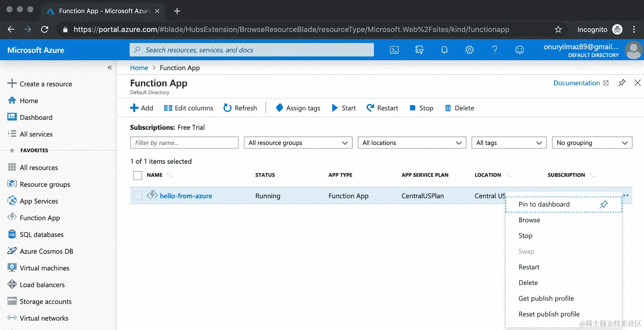Open the notifications bell

click(444, 50)
